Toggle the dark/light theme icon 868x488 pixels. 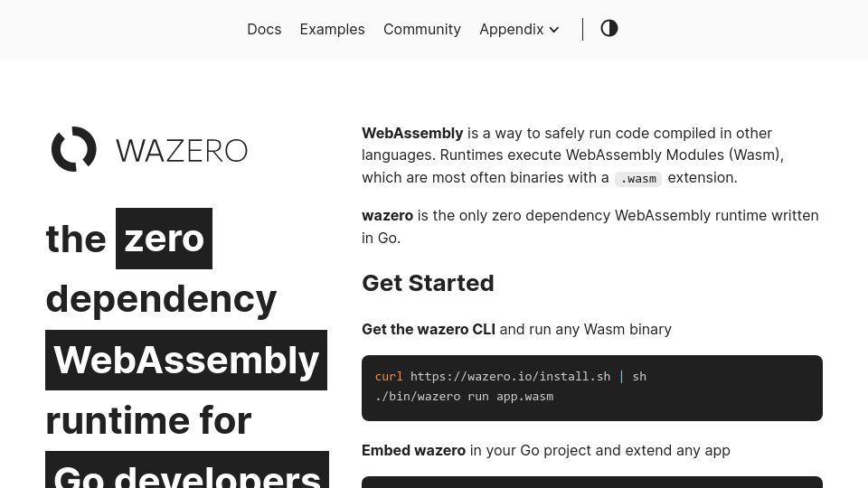click(609, 28)
